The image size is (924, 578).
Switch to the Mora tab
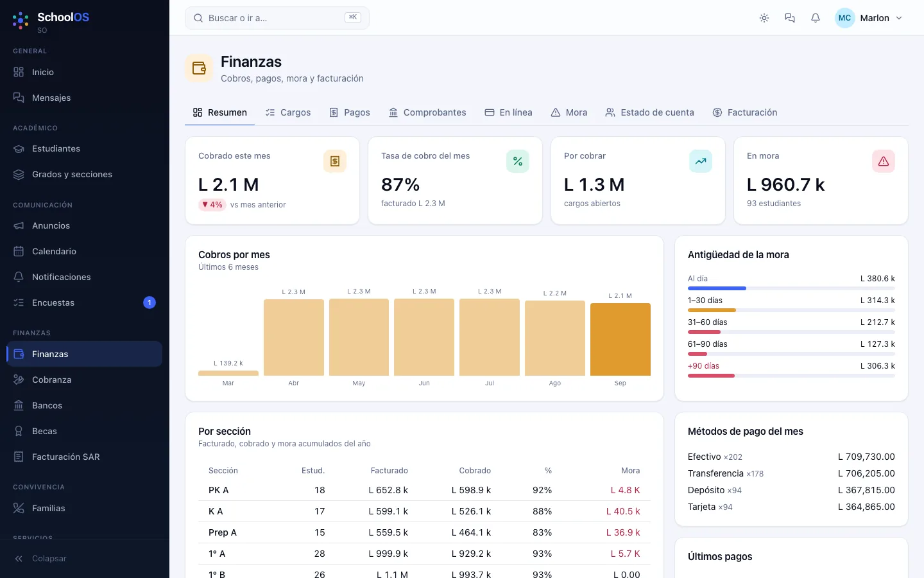pyautogui.click(x=569, y=112)
